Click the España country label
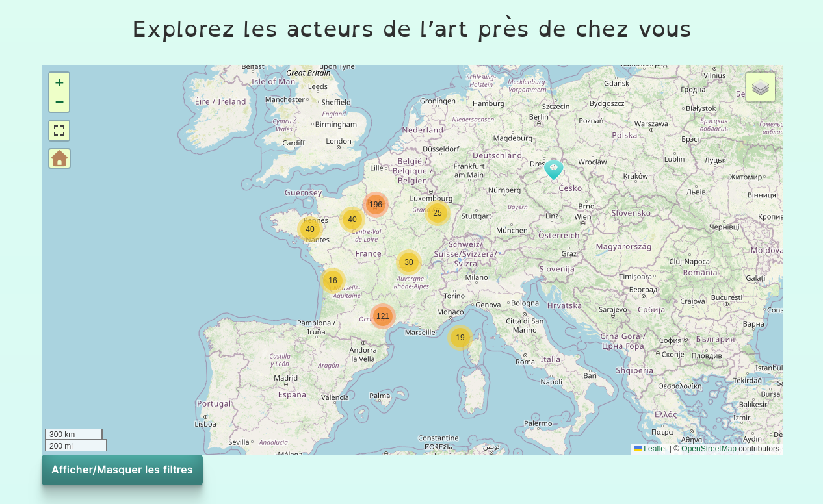This screenshot has height=504, width=823. [292, 394]
